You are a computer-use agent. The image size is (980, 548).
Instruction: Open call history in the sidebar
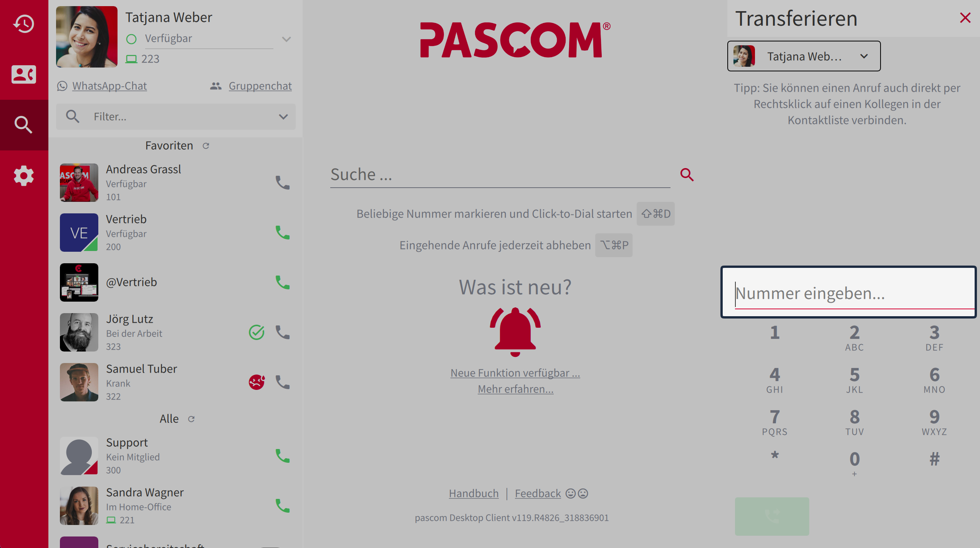pos(24,24)
